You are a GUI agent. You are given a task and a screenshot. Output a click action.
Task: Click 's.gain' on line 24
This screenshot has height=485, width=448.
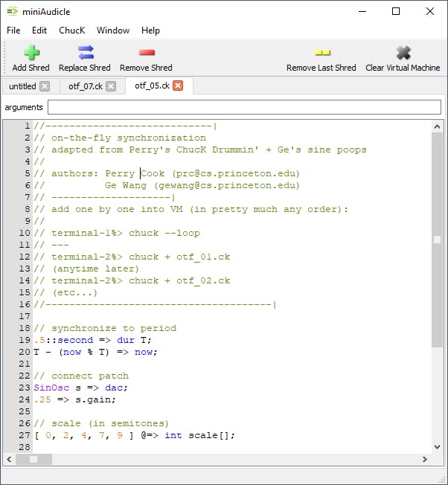[x=93, y=400]
